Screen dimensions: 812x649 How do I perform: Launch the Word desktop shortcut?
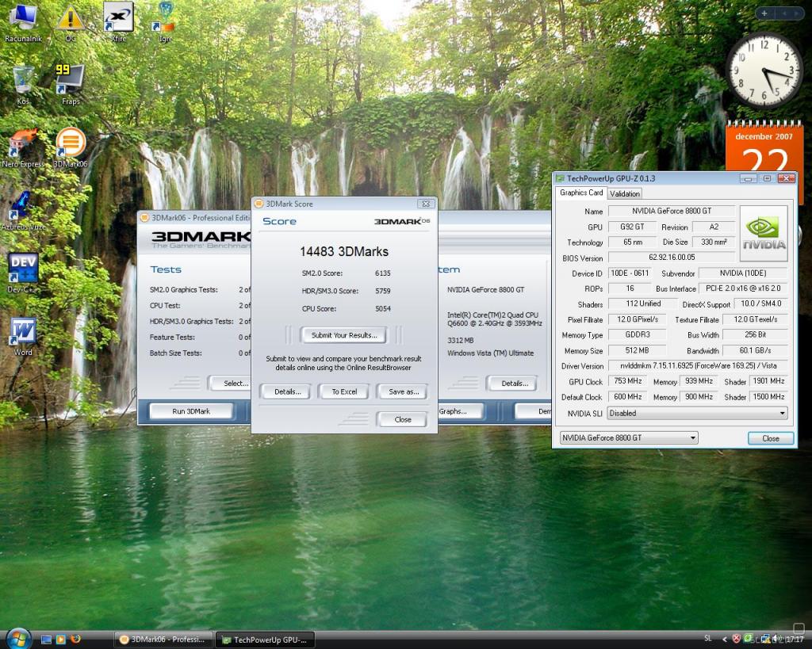(23, 338)
